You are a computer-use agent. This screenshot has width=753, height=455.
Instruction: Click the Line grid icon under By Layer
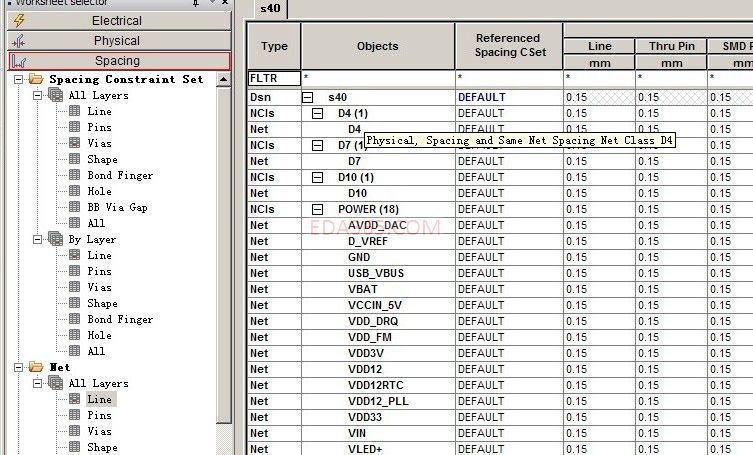[74, 255]
